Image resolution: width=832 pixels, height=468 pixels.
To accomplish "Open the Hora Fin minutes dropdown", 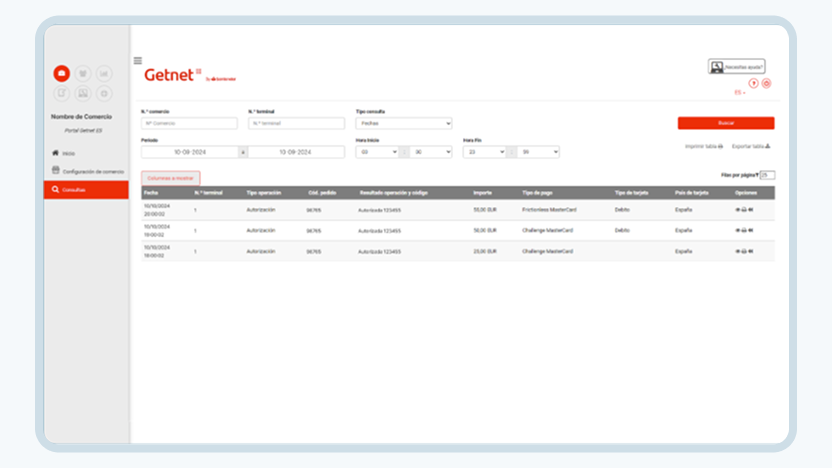I will 538,152.
